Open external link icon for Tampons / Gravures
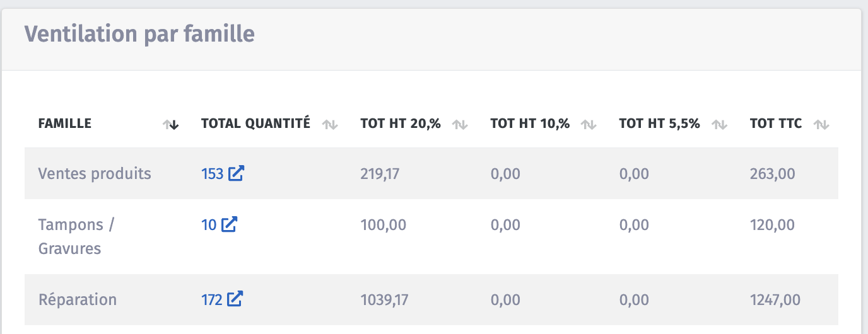 (x=229, y=224)
